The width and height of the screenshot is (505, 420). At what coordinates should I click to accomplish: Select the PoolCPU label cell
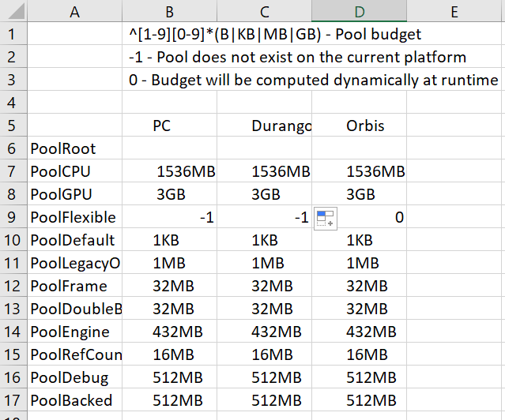(x=75, y=171)
